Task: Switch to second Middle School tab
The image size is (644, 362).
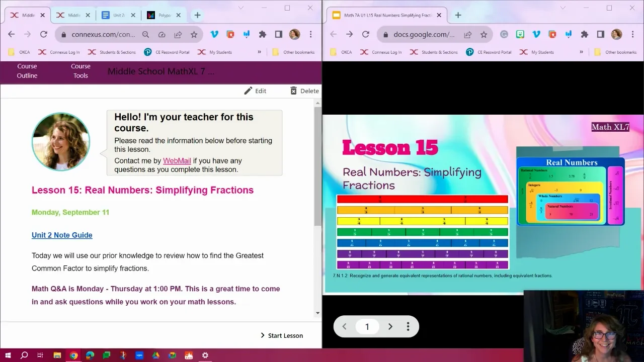Action: pyautogui.click(x=73, y=15)
